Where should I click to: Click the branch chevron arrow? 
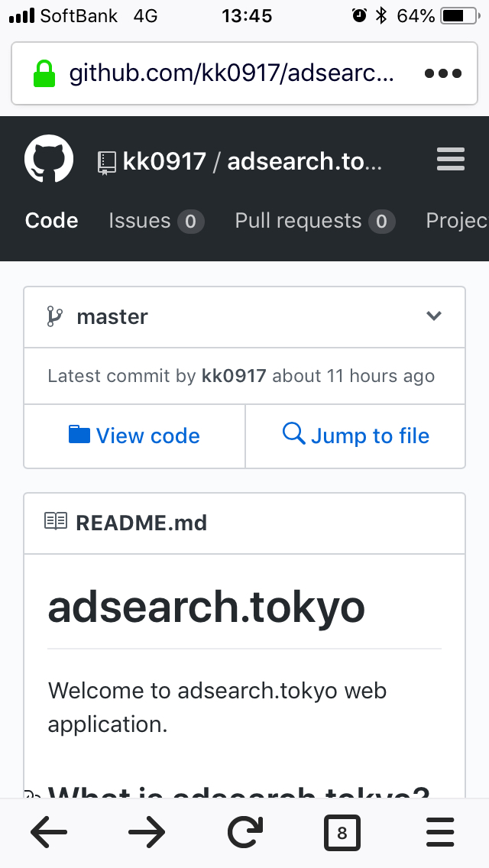click(434, 316)
